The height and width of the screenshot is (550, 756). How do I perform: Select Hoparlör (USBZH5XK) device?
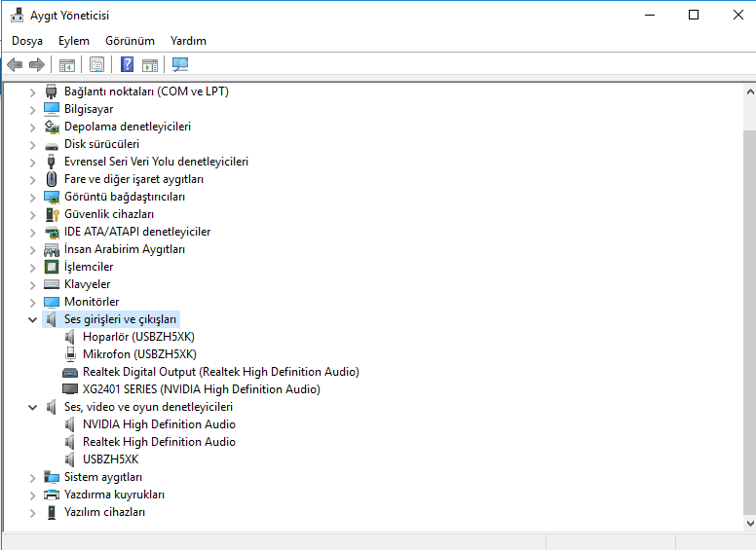pos(139,337)
